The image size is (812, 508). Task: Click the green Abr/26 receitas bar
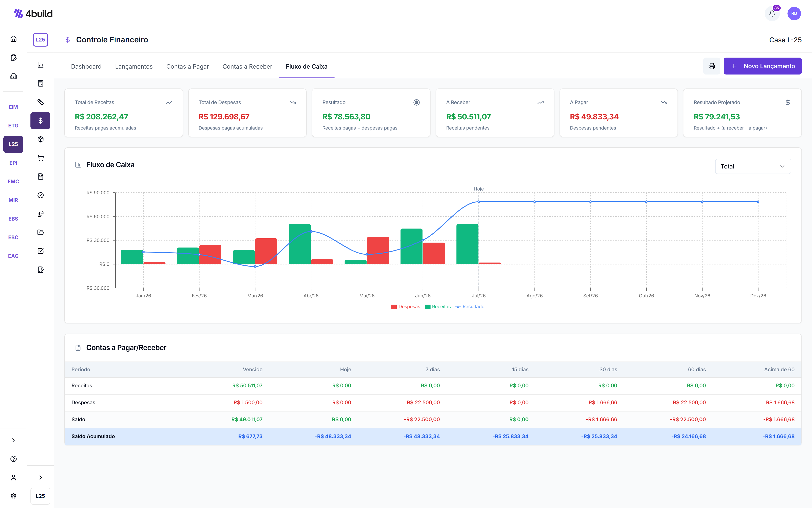coord(300,244)
